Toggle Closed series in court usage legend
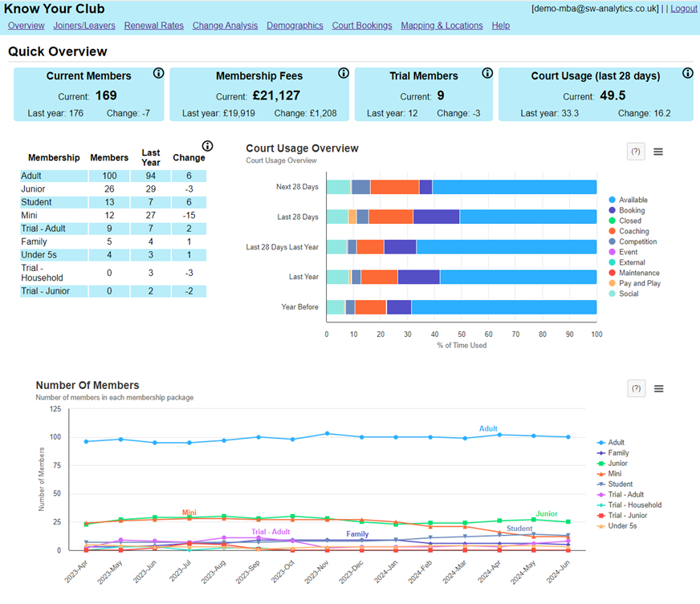Viewport: 700px width, 604px height. click(x=625, y=221)
